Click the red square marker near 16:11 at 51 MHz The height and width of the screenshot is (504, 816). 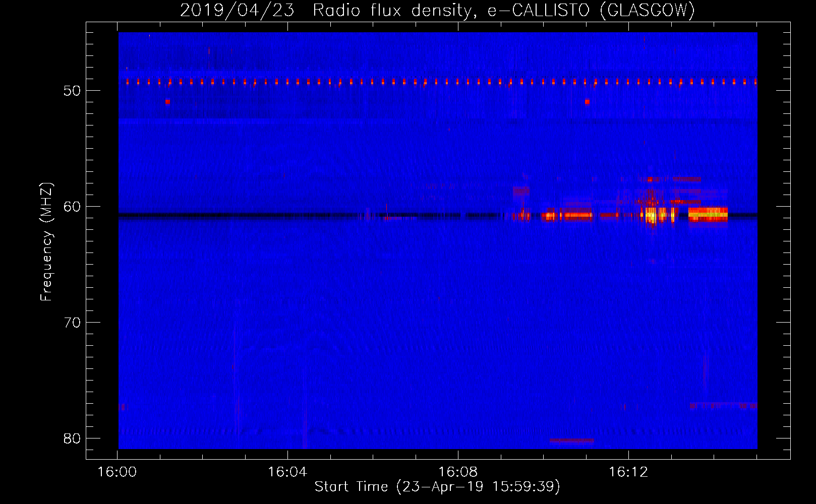pyautogui.click(x=587, y=101)
